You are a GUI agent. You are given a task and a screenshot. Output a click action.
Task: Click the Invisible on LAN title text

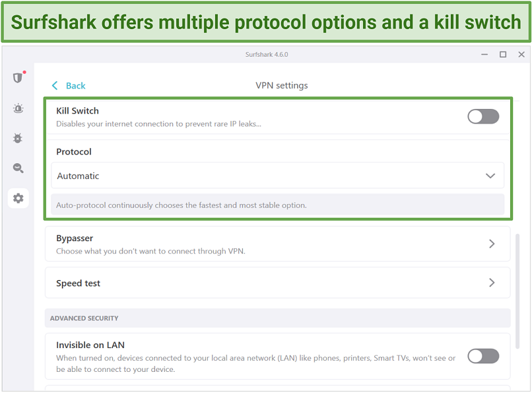[x=90, y=345]
